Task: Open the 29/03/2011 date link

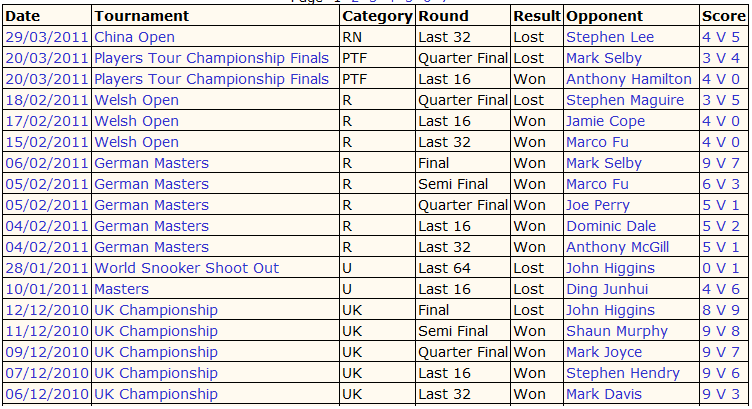Action: pyautogui.click(x=47, y=37)
